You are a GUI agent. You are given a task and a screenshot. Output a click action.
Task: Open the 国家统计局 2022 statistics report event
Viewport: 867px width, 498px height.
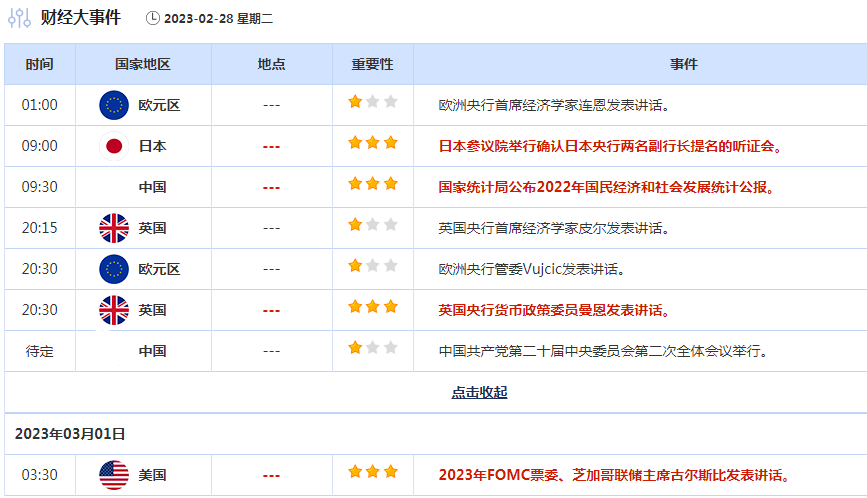coord(606,187)
